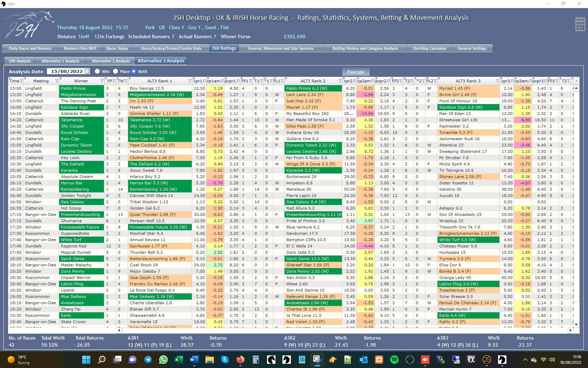Click the filter icon on the T1 column
Image resolution: width=588 pixels, height=368 pixels.
click(261, 81)
